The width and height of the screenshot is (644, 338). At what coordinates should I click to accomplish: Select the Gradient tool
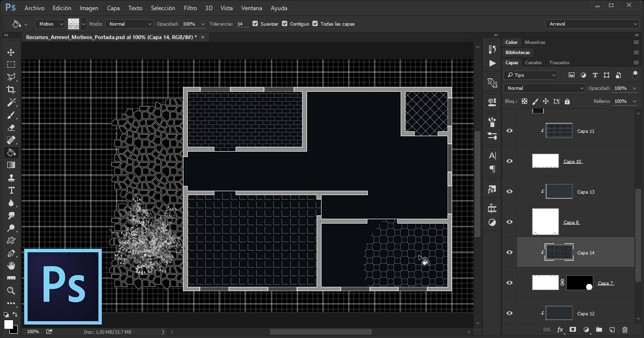[11, 165]
